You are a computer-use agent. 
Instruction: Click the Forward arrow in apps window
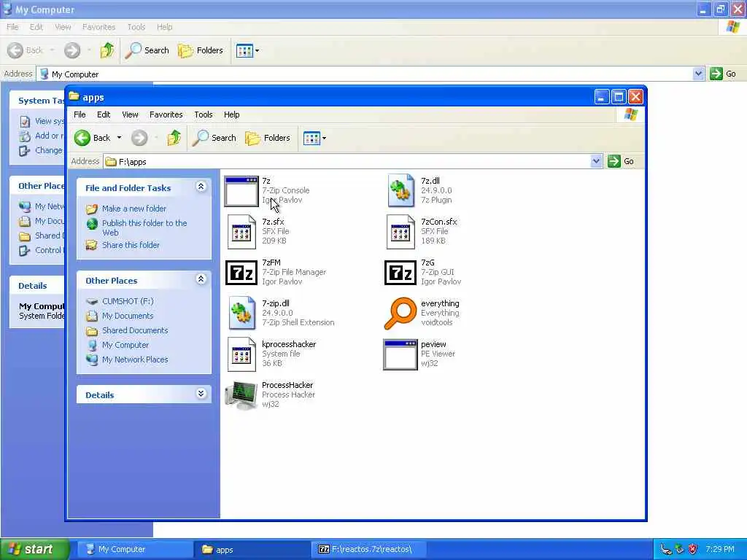click(x=139, y=138)
